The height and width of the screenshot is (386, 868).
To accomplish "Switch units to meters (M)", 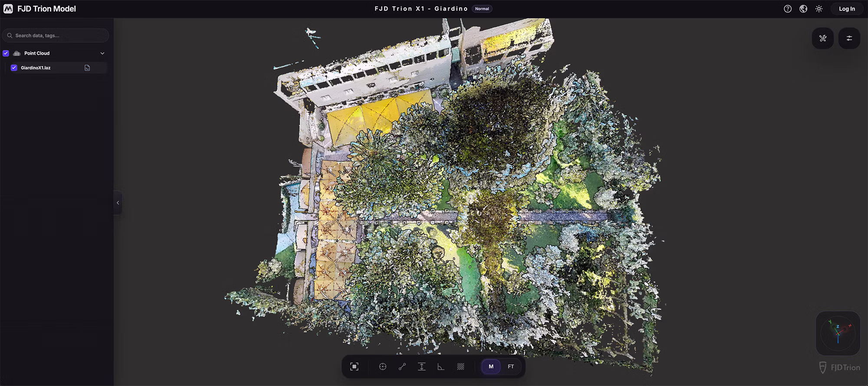I will pos(491,366).
